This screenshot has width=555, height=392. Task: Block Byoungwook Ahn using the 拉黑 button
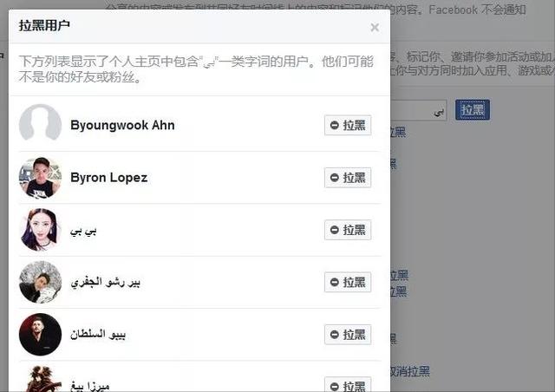[x=348, y=126]
